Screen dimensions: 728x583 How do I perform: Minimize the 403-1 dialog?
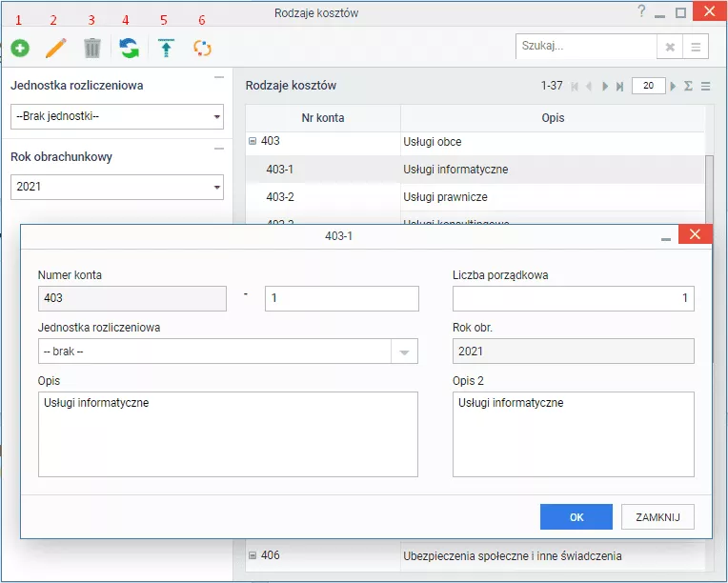tap(666, 238)
